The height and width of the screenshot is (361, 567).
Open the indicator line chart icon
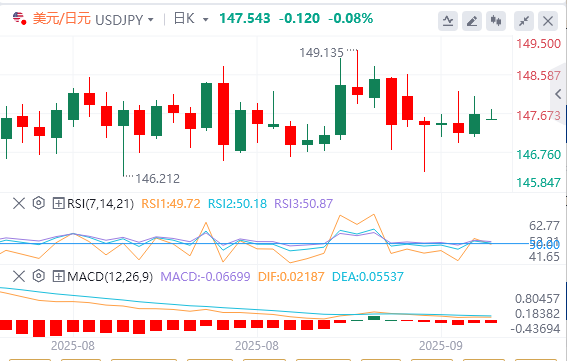[x=448, y=21]
